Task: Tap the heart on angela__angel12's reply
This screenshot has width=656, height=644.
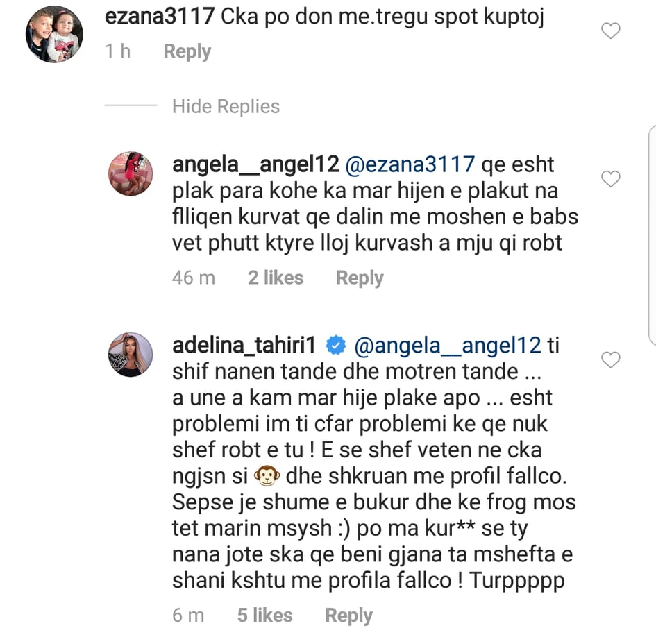Action: tap(610, 180)
